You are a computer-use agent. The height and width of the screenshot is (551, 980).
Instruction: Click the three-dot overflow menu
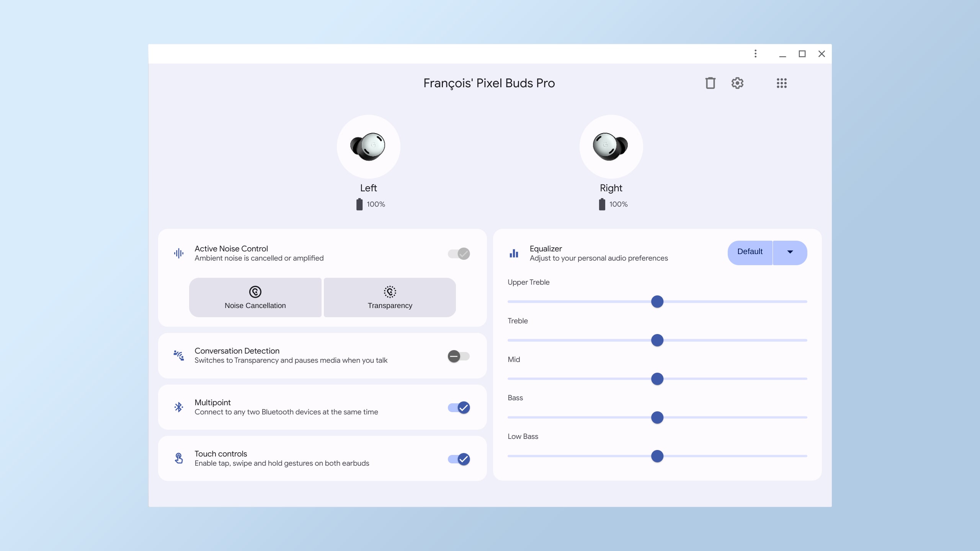tap(756, 54)
